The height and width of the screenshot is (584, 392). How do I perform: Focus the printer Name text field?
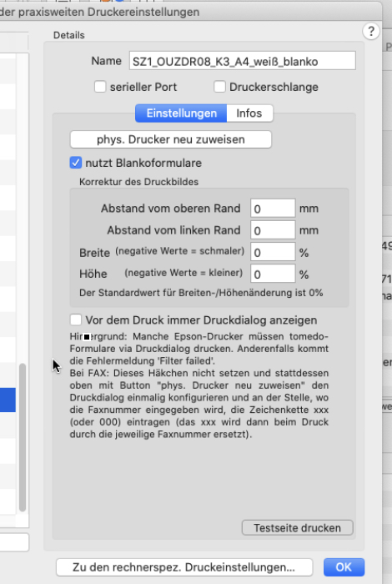(x=243, y=61)
